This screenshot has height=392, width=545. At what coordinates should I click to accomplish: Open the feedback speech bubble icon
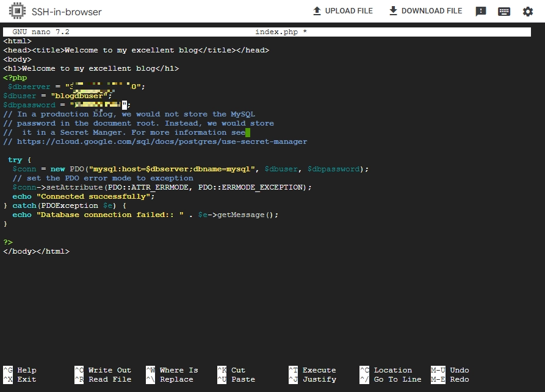point(481,12)
